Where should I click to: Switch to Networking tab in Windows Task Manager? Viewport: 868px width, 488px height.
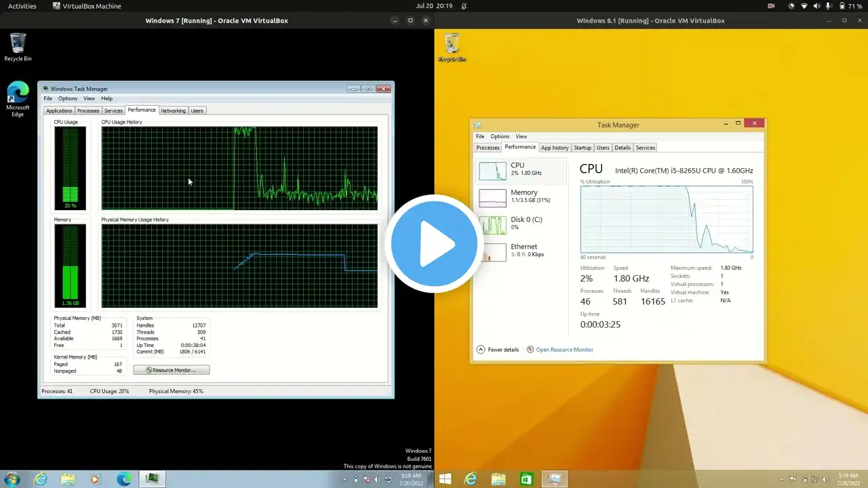click(173, 110)
